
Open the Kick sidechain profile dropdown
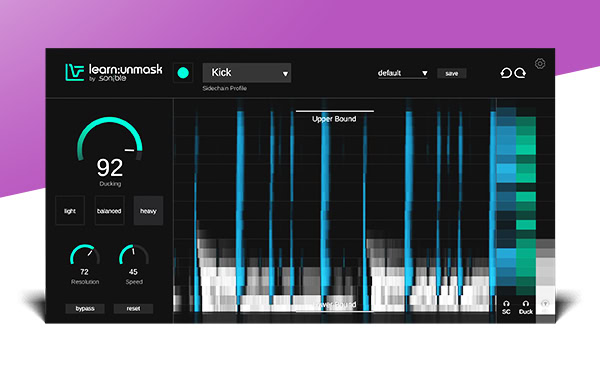(247, 73)
